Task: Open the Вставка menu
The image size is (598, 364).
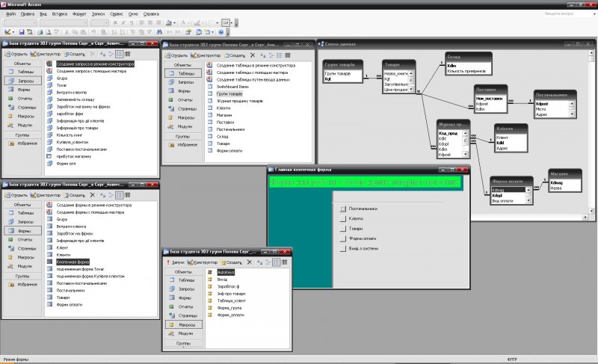Action: pyautogui.click(x=60, y=13)
